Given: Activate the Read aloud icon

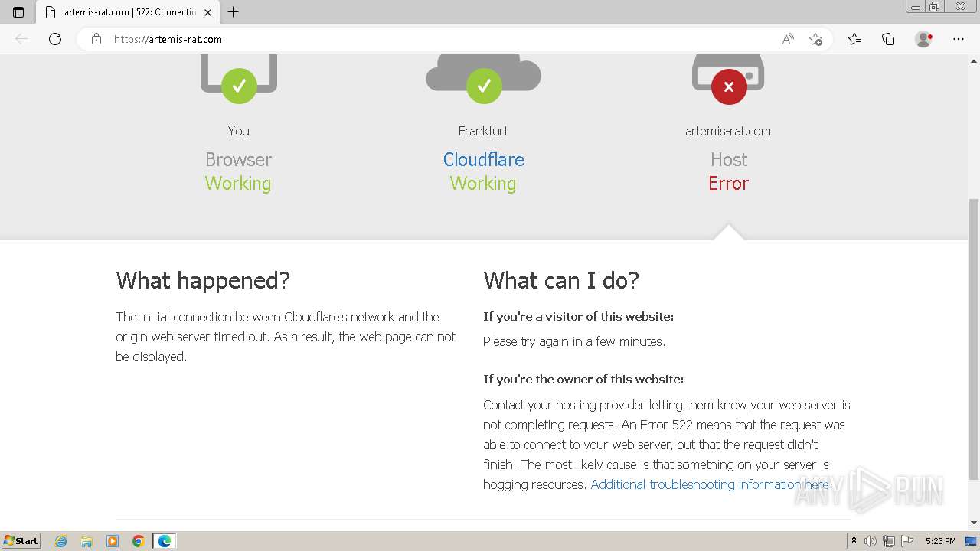Looking at the screenshot, I should coord(788,39).
